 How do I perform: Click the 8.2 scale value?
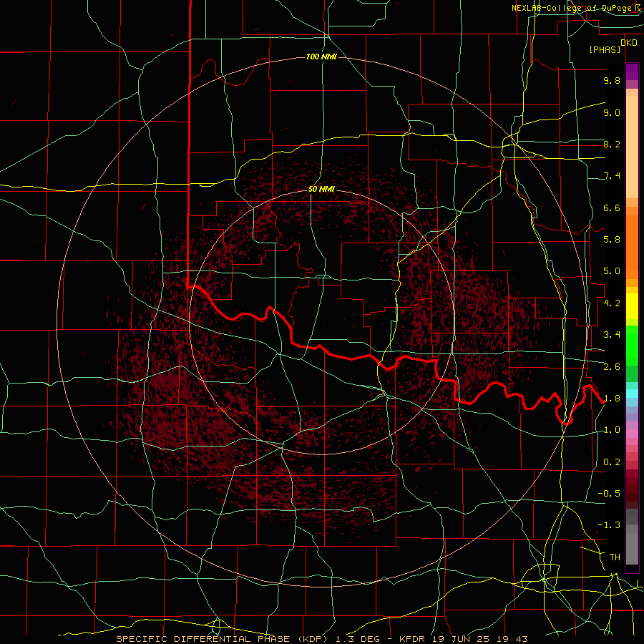click(612, 144)
